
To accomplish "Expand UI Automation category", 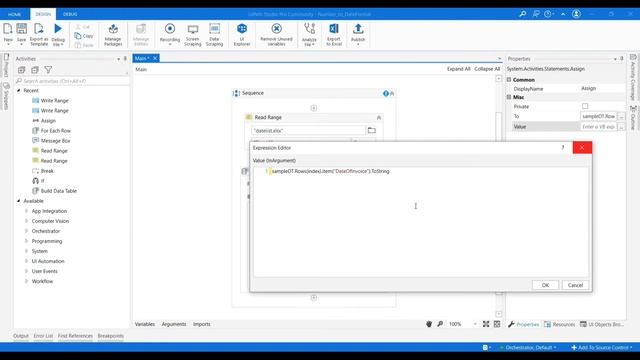I will click(27, 261).
